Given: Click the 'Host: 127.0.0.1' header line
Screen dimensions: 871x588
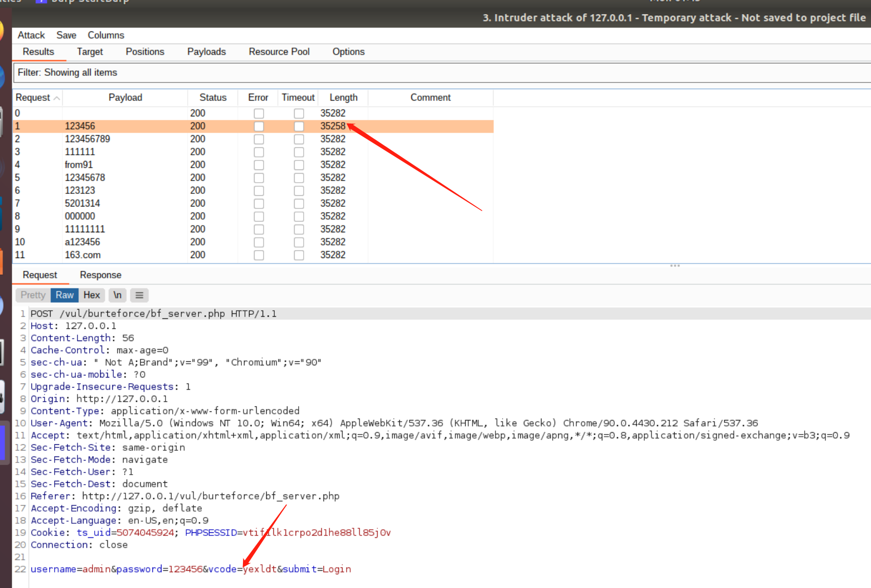Looking at the screenshot, I should click(73, 326).
